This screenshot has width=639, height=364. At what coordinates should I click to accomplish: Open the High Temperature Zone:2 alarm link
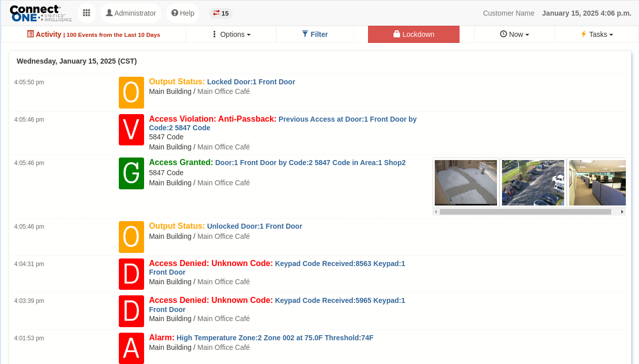tap(275, 338)
